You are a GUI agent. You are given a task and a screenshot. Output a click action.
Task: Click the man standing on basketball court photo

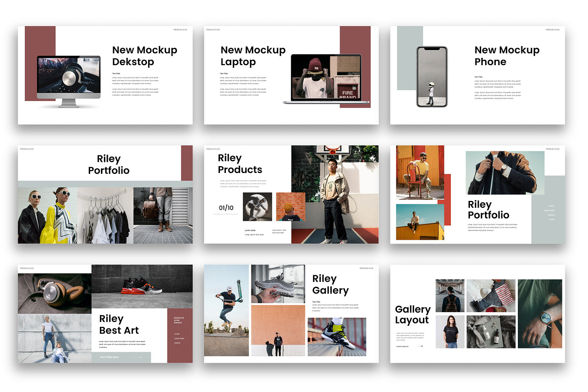click(x=335, y=195)
